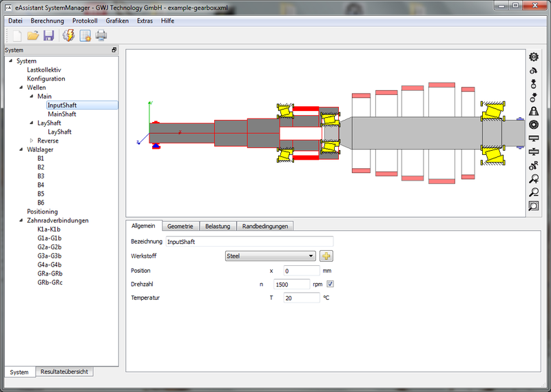551x392 pixels.
Task: Click the Drehzahl input field
Action: (x=291, y=284)
